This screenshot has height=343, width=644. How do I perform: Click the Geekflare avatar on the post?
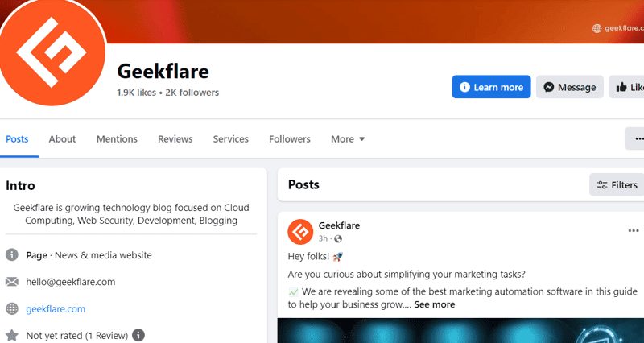tap(300, 232)
